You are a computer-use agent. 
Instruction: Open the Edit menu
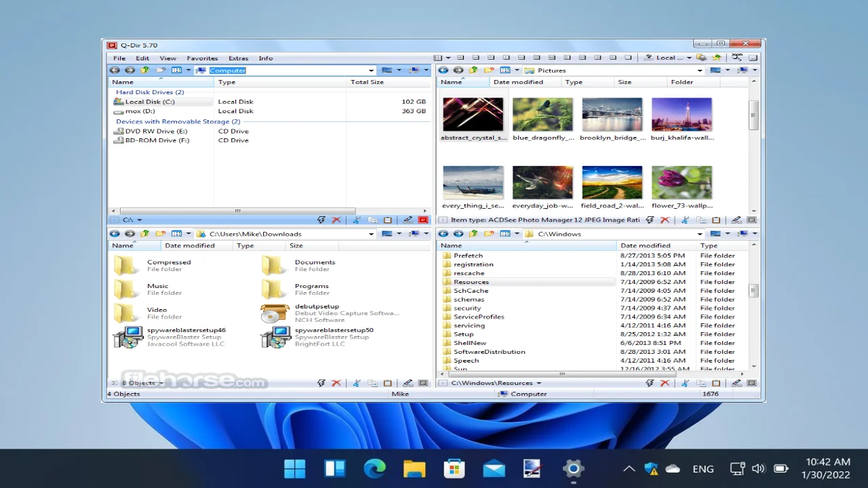click(x=142, y=58)
